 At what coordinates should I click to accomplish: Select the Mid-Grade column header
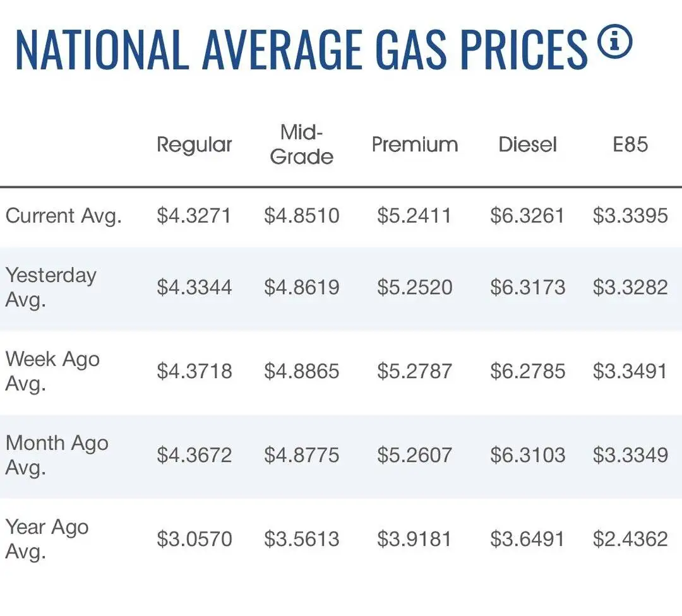(301, 145)
